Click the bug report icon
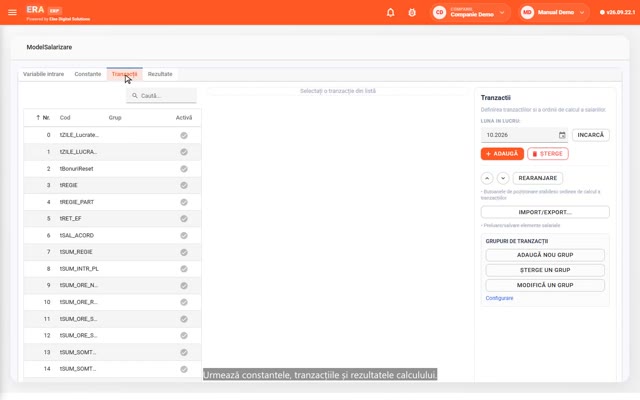Image resolution: width=640 pixels, height=400 pixels. (412, 12)
